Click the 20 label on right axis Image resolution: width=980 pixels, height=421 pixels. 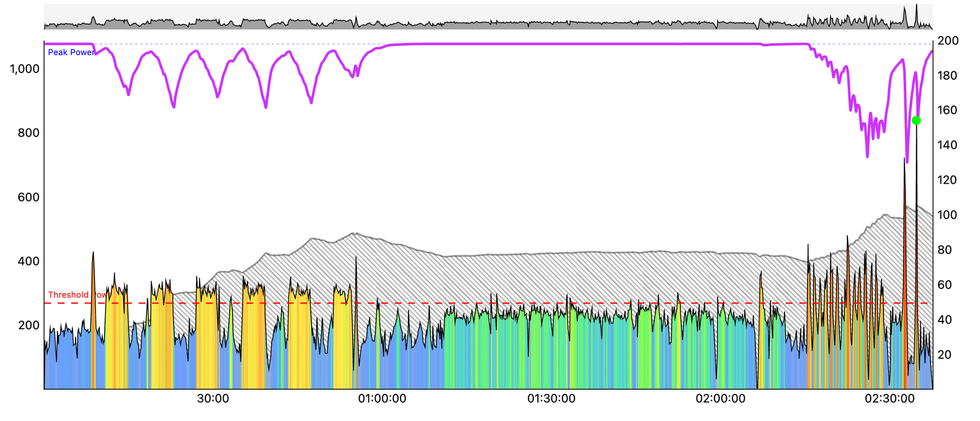click(x=944, y=355)
